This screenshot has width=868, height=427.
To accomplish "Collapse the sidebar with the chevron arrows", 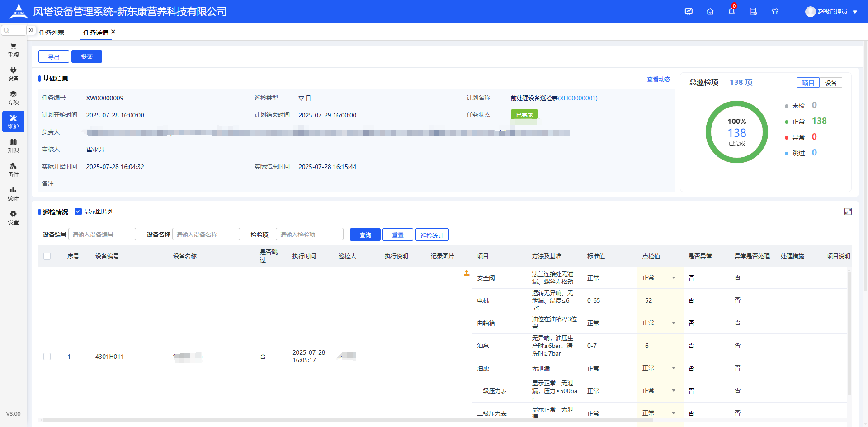I will 31,29.
